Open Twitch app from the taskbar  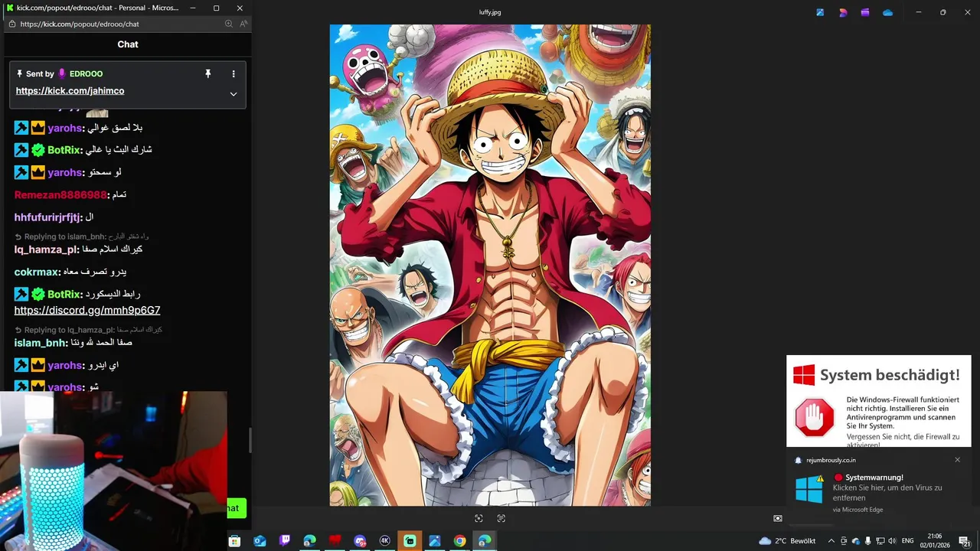(x=285, y=541)
